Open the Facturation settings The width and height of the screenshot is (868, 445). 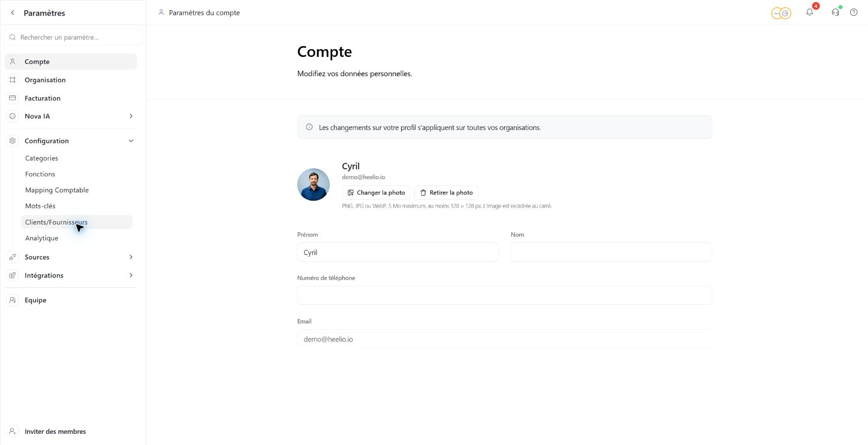71,98
